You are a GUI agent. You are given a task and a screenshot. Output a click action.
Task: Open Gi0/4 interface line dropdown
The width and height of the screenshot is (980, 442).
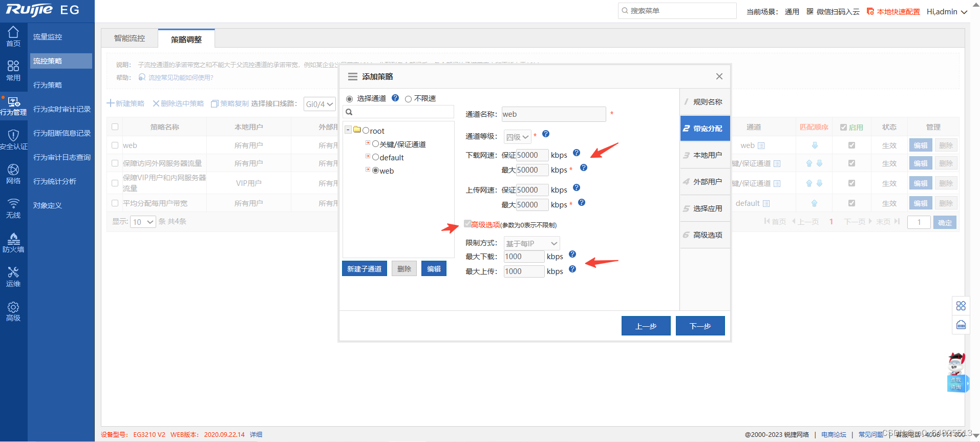point(319,104)
